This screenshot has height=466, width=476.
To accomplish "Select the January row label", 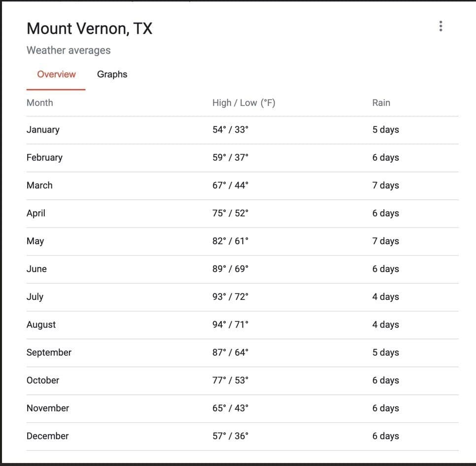I will click(x=43, y=130).
